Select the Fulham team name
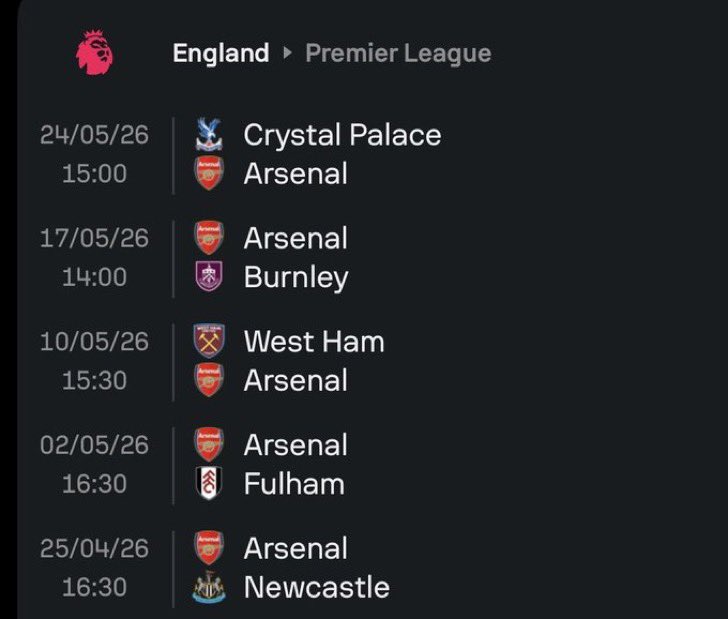The width and height of the screenshot is (728, 619). click(294, 484)
